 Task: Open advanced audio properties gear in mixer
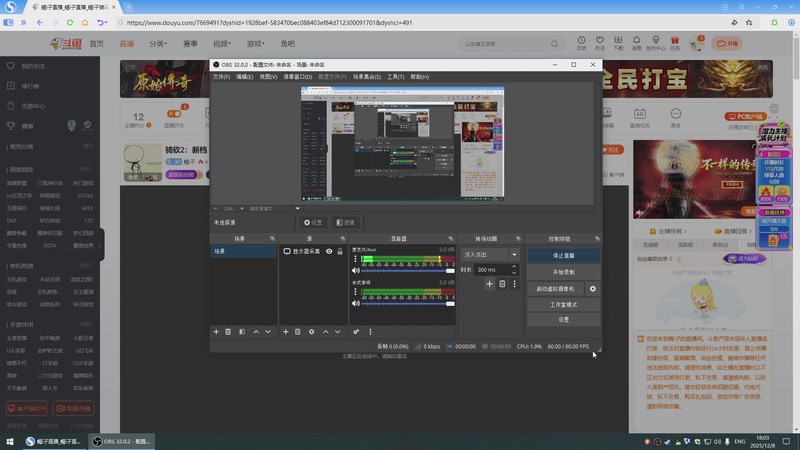[x=356, y=331]
